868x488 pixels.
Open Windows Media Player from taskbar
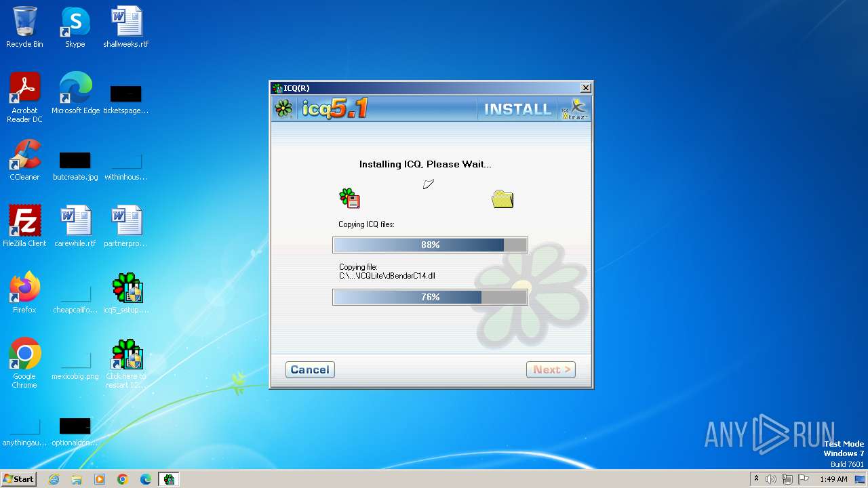[x=100, y=479]
